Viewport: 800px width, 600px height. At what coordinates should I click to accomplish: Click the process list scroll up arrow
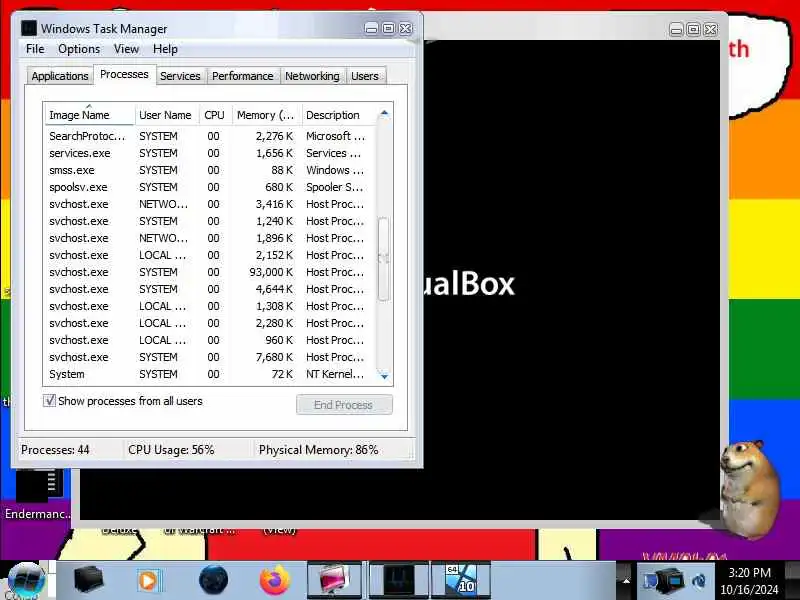pos(384,113)
